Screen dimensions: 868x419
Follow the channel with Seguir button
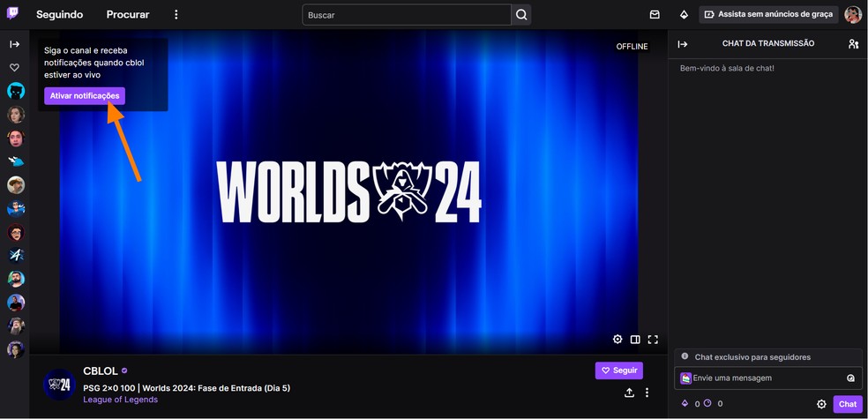coord(619,370)
